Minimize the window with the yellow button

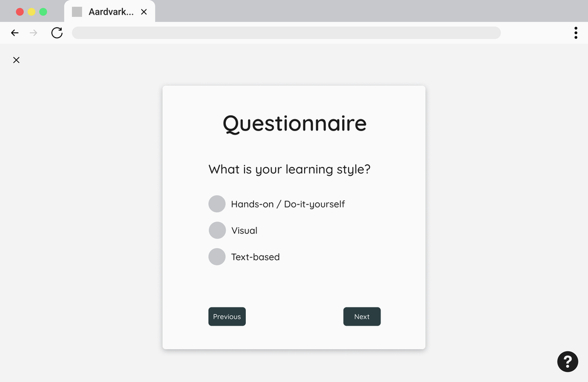(31, 12)
